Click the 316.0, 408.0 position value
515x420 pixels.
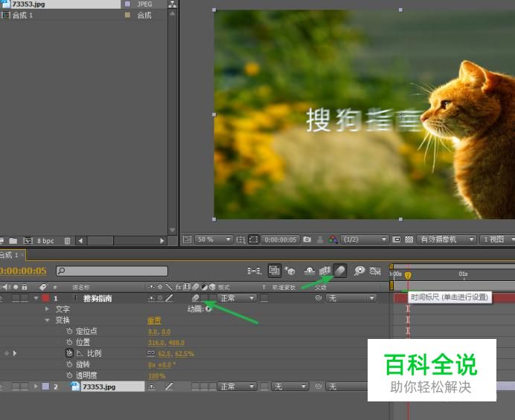click(x=166, y=343)
